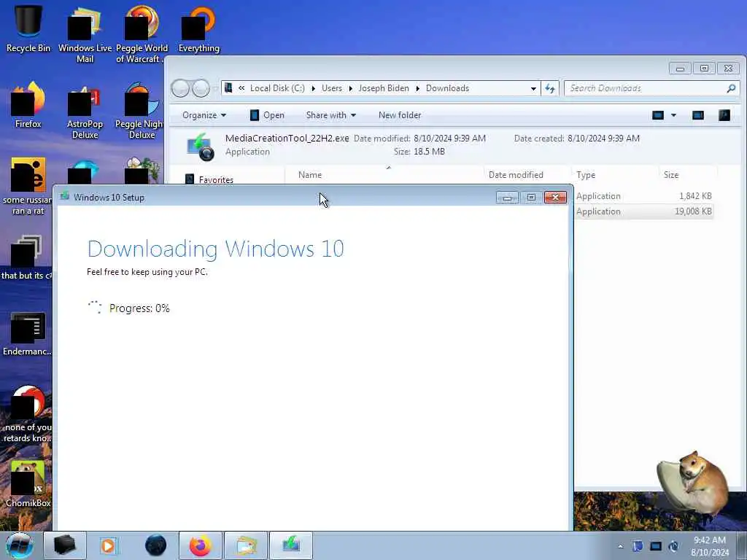
Task: Click the Explorer help icon
Action: pyautogui.click(x=724, y=115)
